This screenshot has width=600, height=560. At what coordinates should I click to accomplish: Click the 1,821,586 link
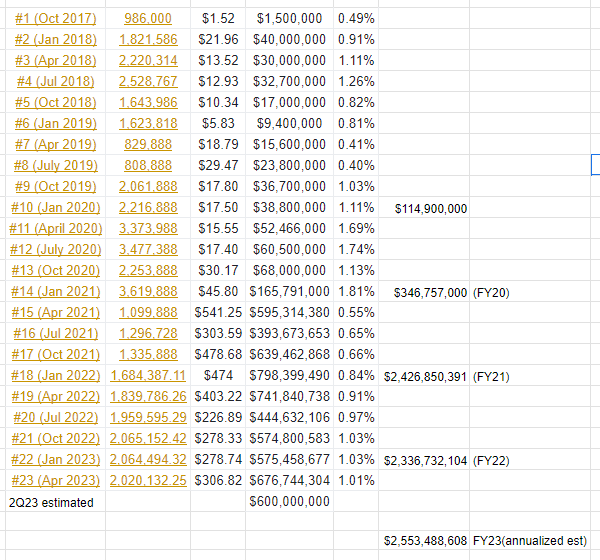click(148, 39)
